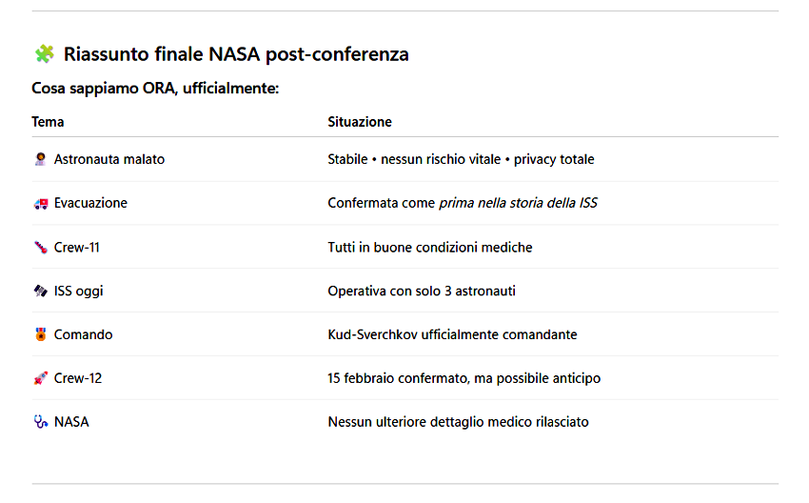Click the puzzle piece icon beside the title
Image resolution: width=809 pixels, height=503 pixels.
click(44, 54)
